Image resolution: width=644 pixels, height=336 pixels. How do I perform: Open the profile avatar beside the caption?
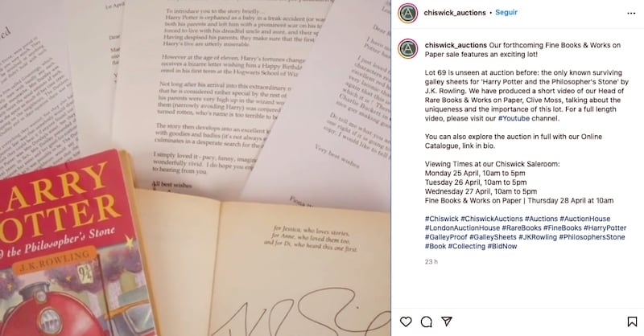408,49
